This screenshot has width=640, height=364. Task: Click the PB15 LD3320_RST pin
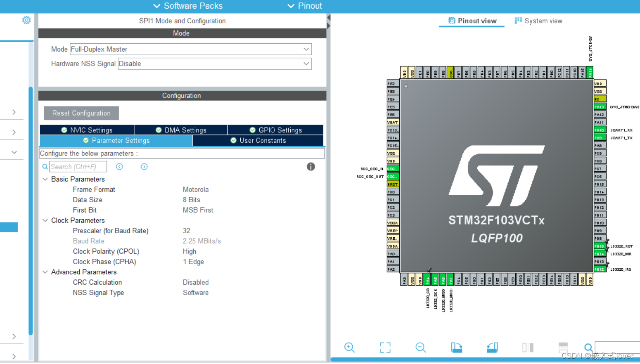[x=600, y=246]
